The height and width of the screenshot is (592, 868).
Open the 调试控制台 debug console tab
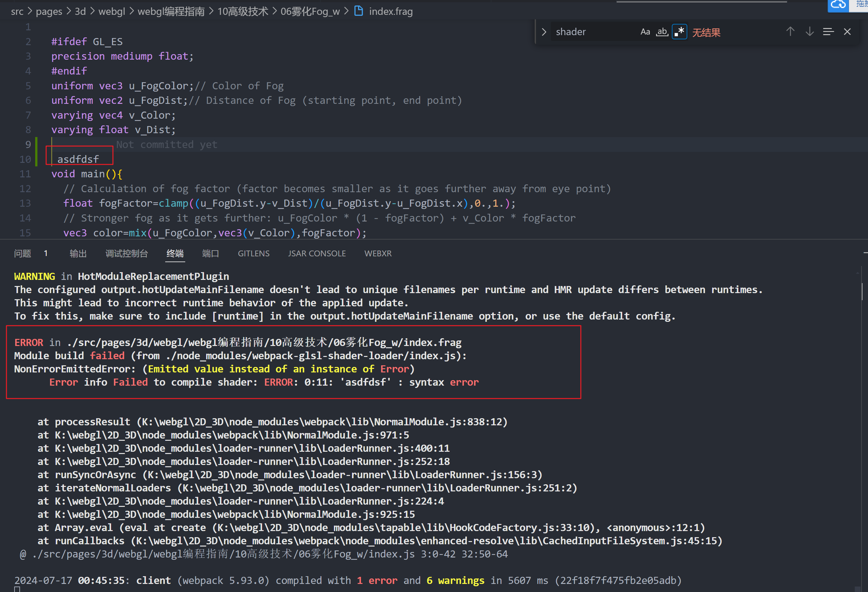coord(126,253)
